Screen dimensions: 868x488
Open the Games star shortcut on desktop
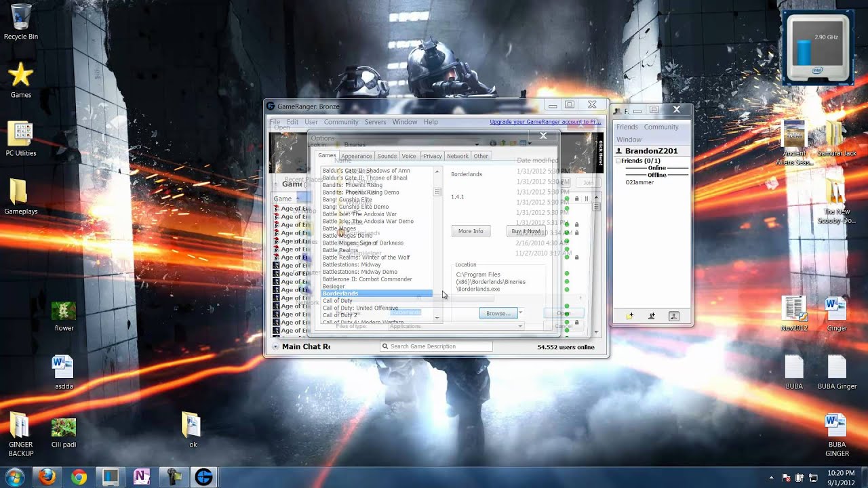[20, 79]
